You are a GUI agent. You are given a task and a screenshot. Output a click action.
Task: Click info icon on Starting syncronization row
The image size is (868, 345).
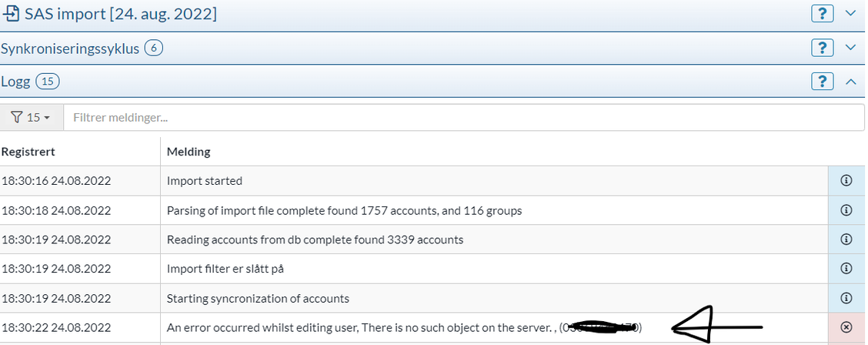point(846,298)
